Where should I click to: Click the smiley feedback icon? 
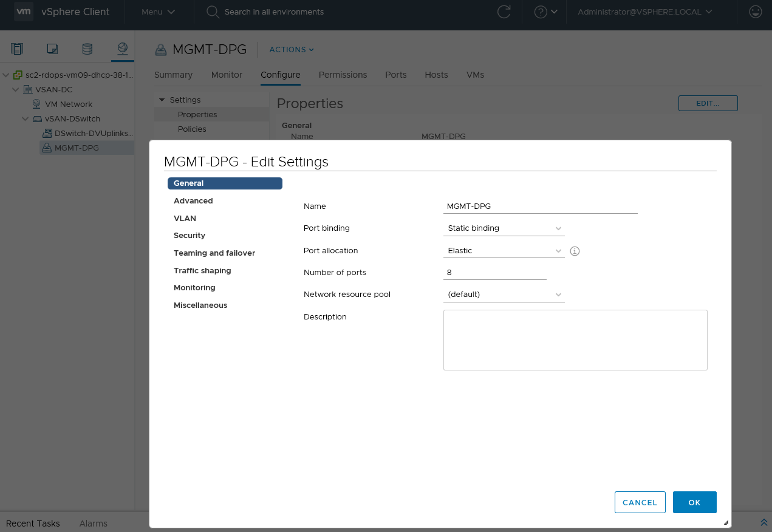(x=755, y=12)
